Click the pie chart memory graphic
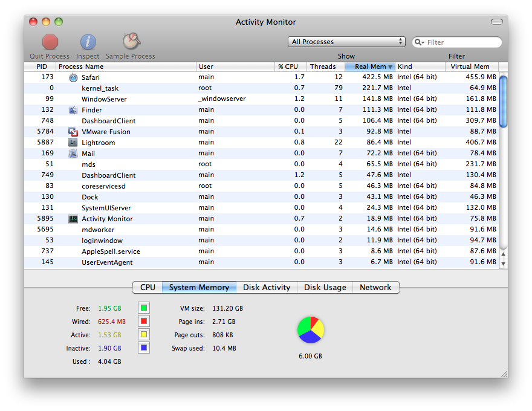The height and width of the screenshot is (411, 532). [x=311, y=330]
